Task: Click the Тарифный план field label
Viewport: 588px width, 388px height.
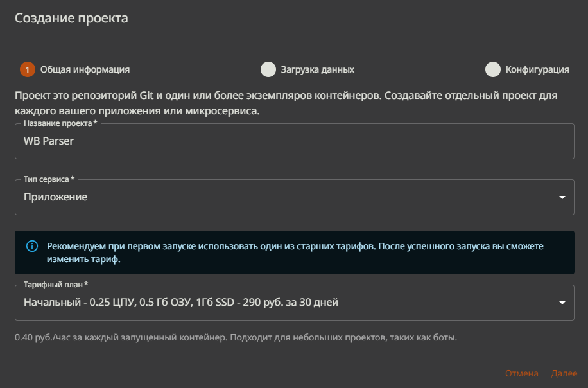Action: coord(55,285)
